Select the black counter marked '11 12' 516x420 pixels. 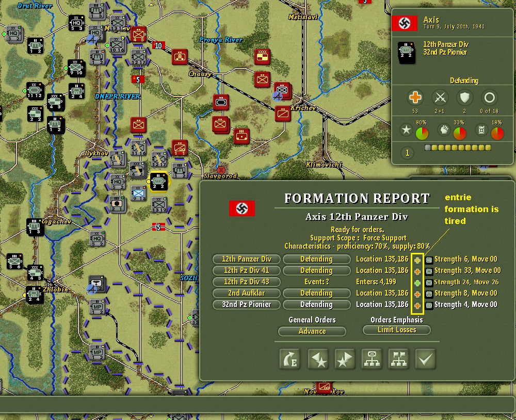pyautogui.click(x=35, y=91)
